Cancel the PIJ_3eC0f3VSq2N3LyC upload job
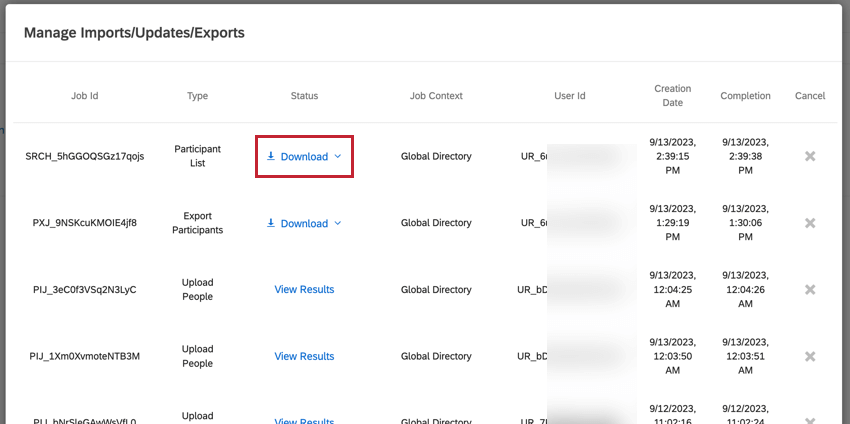The width and height of the screenshot is (850, 424). coord(810,290)
